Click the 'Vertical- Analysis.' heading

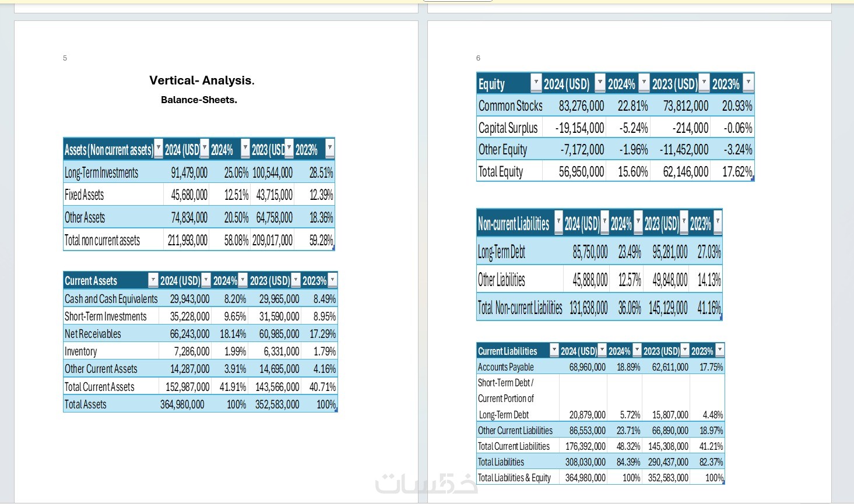tap(202, 80)
